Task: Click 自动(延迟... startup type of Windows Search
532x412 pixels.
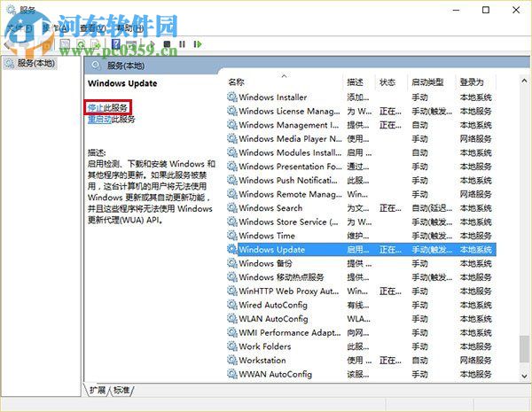Action: click(x=432, y=208)
